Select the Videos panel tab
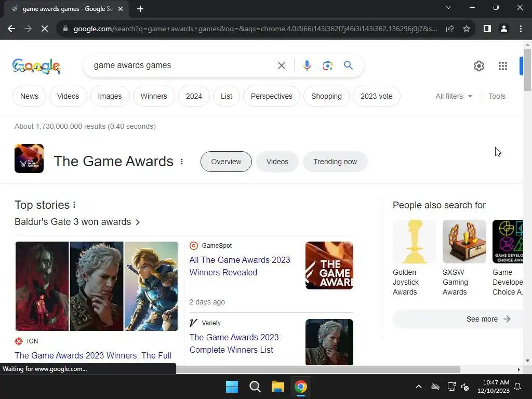Viewport: 532px width, 399px height. [x=277, y=162]
